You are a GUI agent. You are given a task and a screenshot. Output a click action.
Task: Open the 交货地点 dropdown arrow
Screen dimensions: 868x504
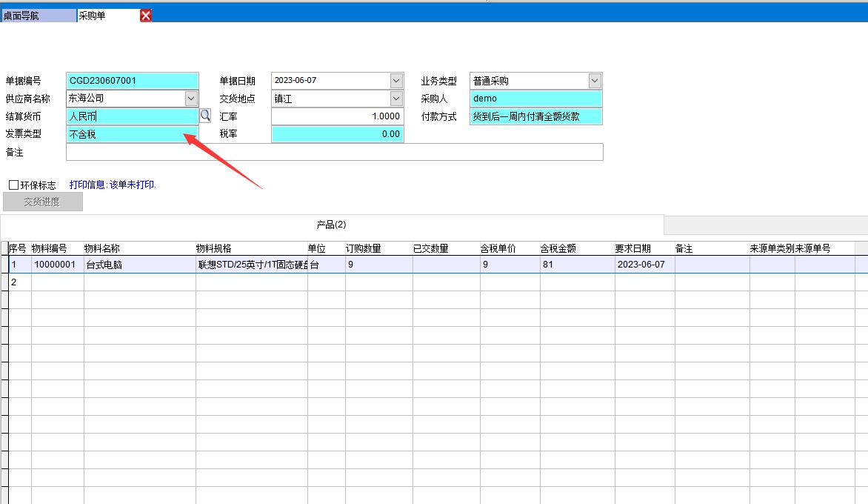[x=396, y=98]
